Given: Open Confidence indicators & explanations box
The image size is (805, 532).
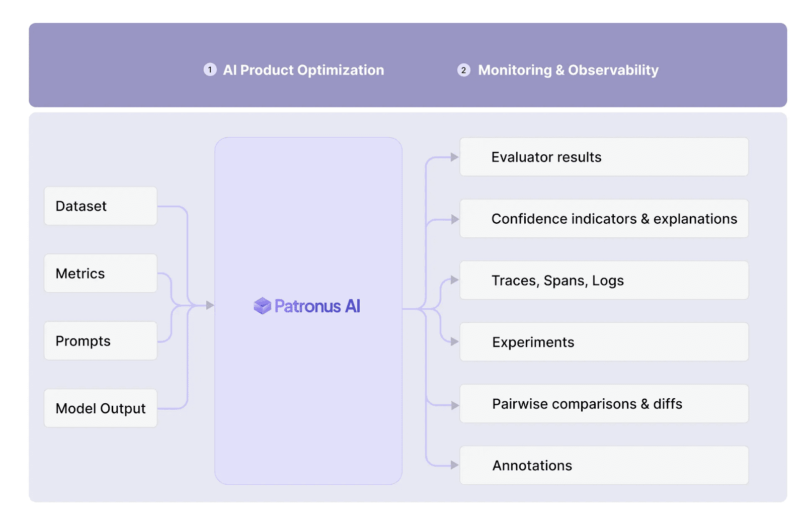Looking at the screenshot, I should 604,219.
